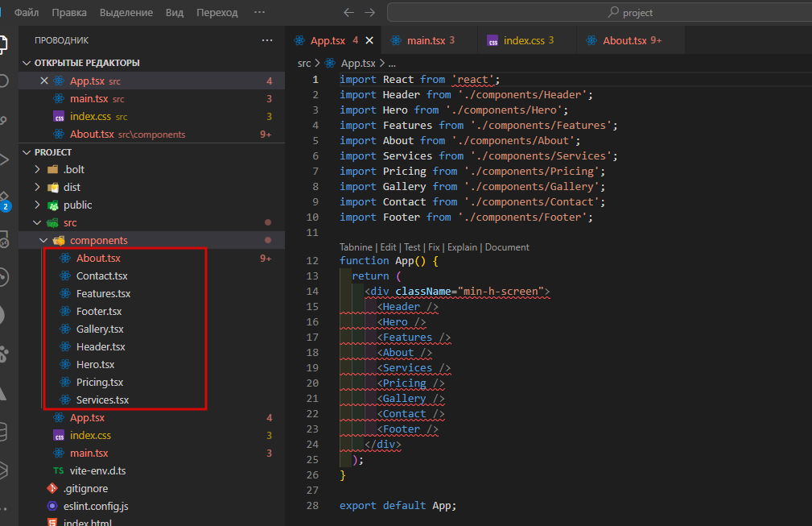Viewport: 812px width, 526px height.
Task: Click the src breadcrumb segment
Action: 304,63
